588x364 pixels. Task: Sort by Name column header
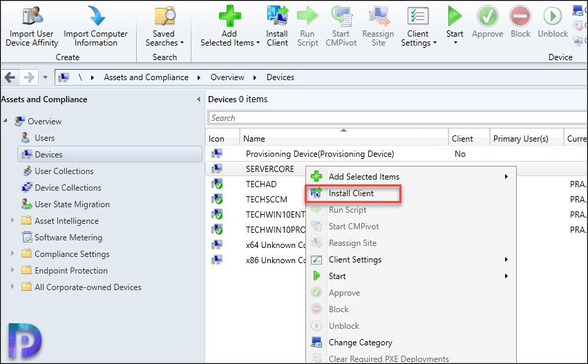click(x=344, y=138)
